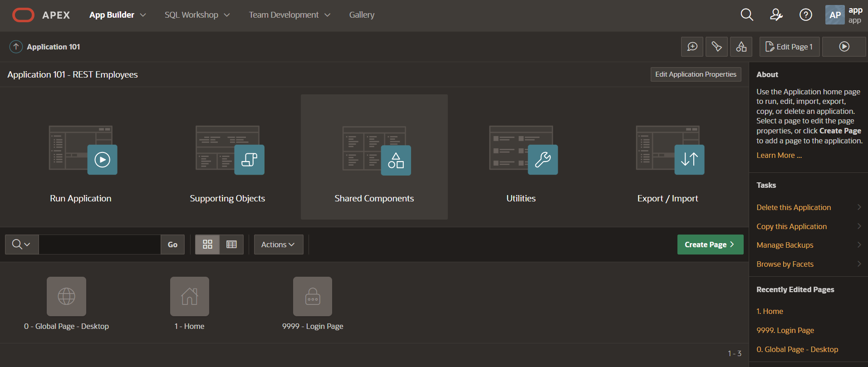Screen dimensions: 868x367
Task: Click the chevron beside Copy this Application
Action: pyautogui.click(x=859, y=226)
